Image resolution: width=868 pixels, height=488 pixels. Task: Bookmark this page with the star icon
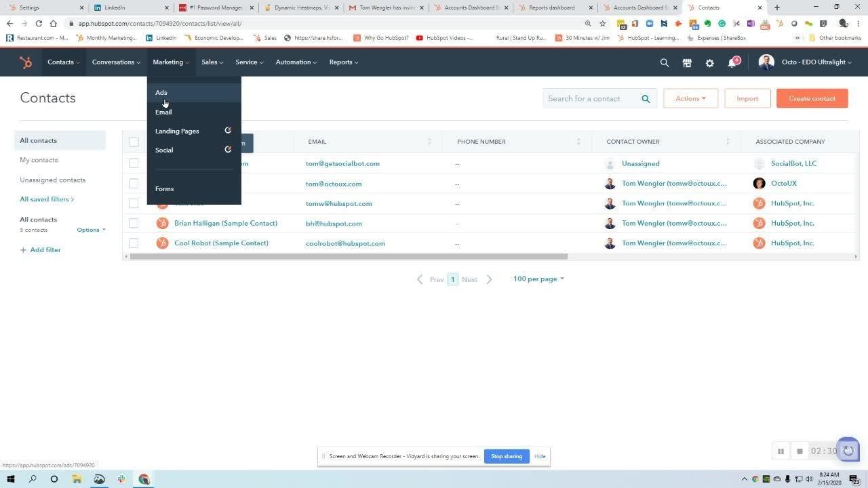point(602,23)
